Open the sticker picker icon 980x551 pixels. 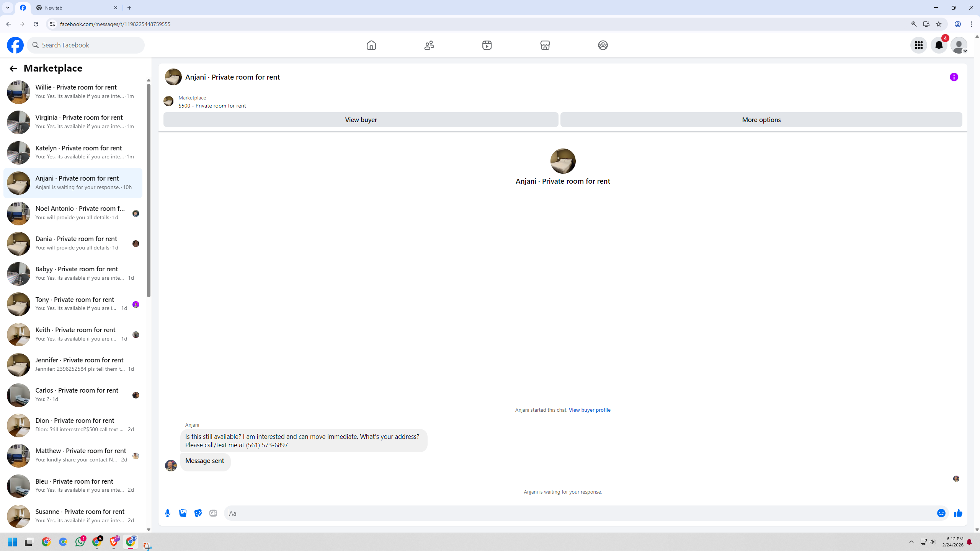pos(198,513)
